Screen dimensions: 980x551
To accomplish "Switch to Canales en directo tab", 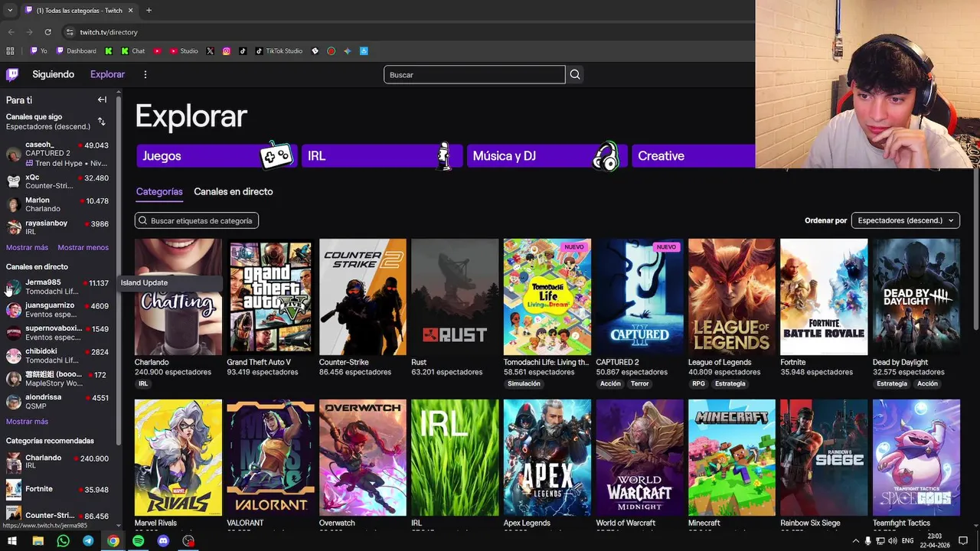I will click(234, 191).
